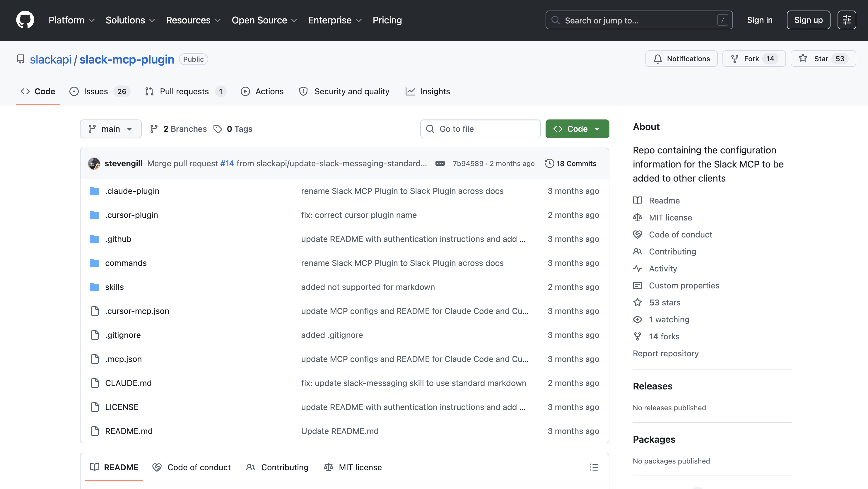Open the CLAUDE.md file
868x489 pixels.
coord(128,383)
